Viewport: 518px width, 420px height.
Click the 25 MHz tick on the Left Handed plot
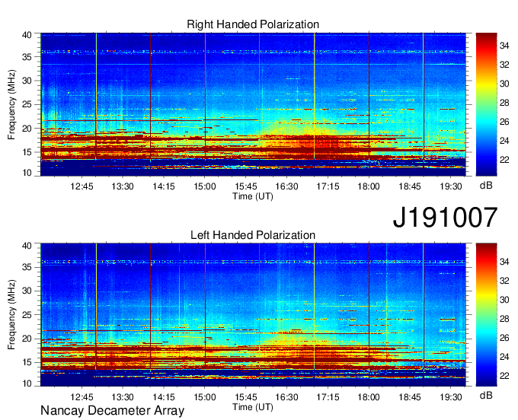pyautogui.click(x=27, y=315)
